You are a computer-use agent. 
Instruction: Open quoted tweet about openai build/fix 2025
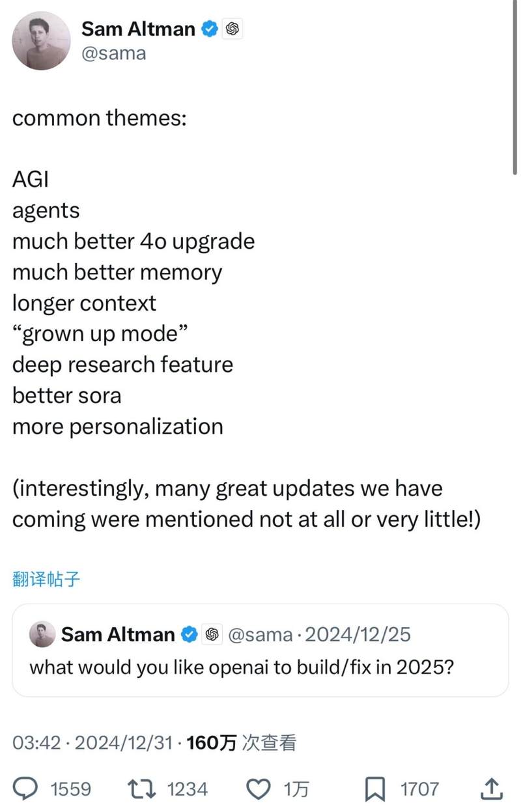(x=260, y=651)
